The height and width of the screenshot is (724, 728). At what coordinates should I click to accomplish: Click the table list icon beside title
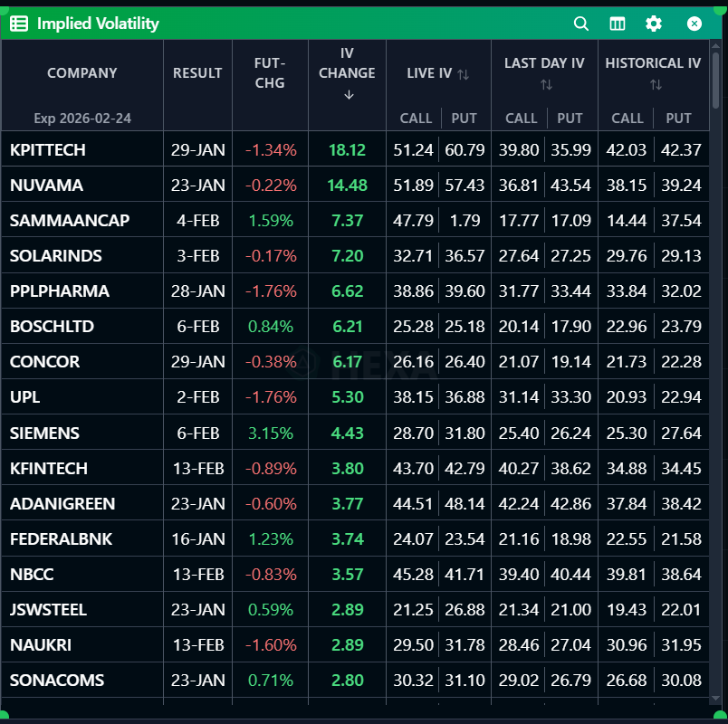click(x=19, y=24)
